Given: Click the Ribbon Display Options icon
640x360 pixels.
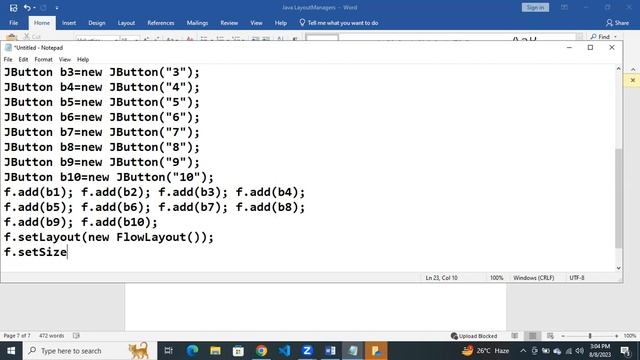Looking at the screenshot, I should point(564,7).
